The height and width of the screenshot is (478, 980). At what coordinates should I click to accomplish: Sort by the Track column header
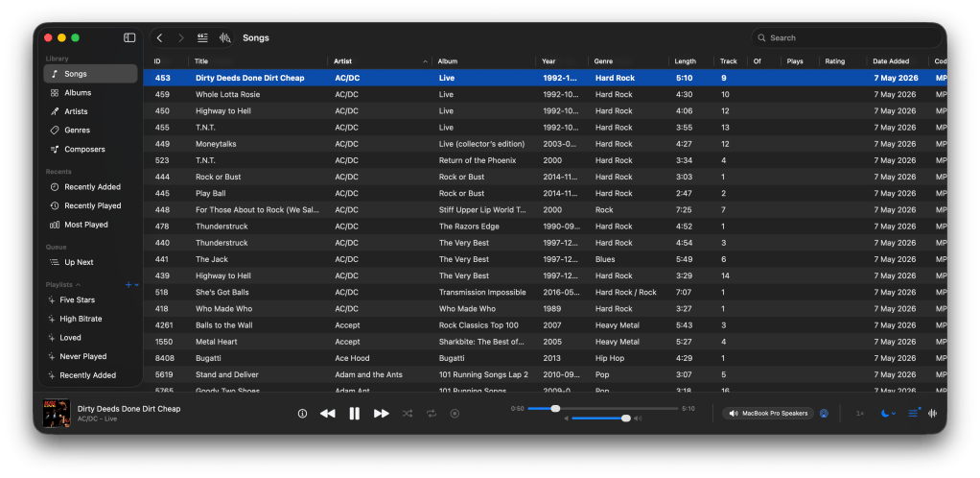pos(731,61)
